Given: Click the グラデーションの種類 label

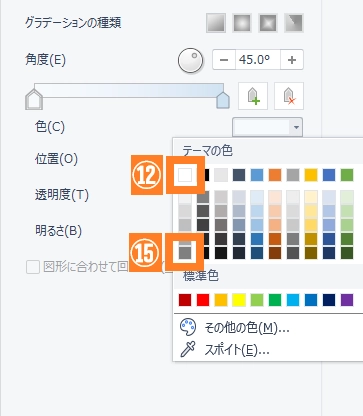Looking at the screenshot, I should coord(73,23).
